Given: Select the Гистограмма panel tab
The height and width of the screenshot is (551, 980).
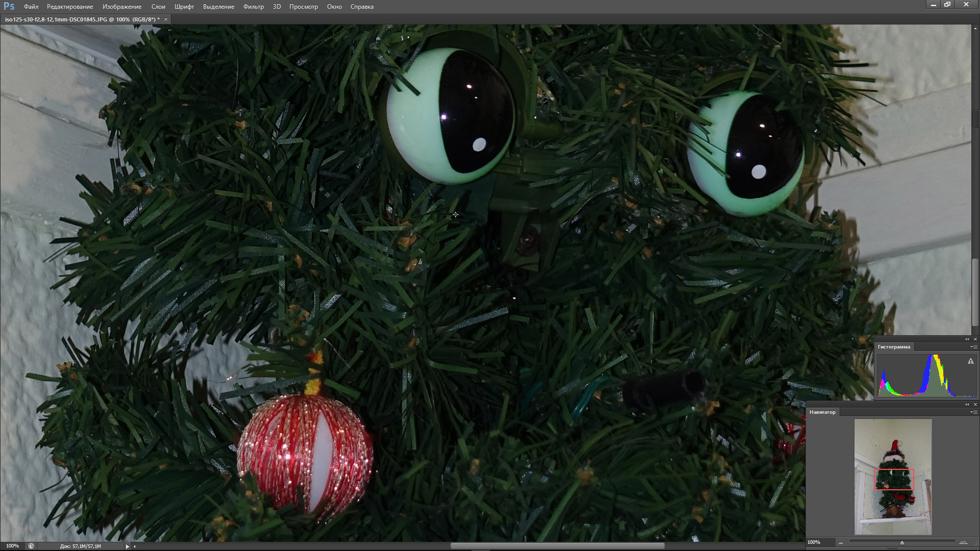Looking at the screenshot, I should point(894,347).
